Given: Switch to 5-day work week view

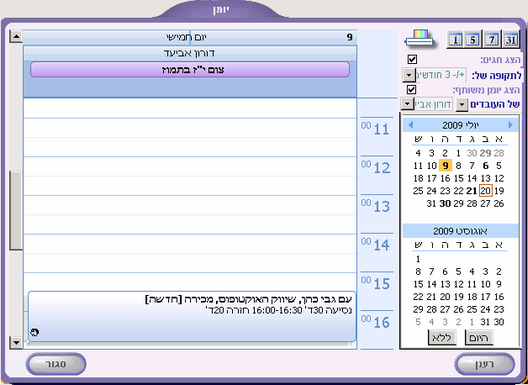Looking at the screenshot, I should tap(473, 40).
